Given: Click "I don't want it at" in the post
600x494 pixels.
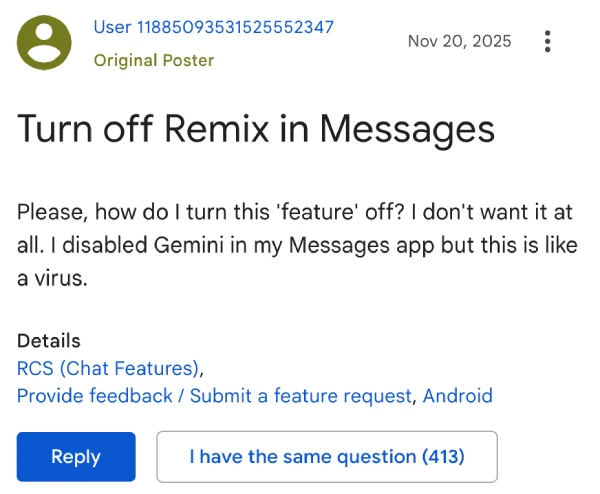Looking at the screenshot, I should click(488, 213).
